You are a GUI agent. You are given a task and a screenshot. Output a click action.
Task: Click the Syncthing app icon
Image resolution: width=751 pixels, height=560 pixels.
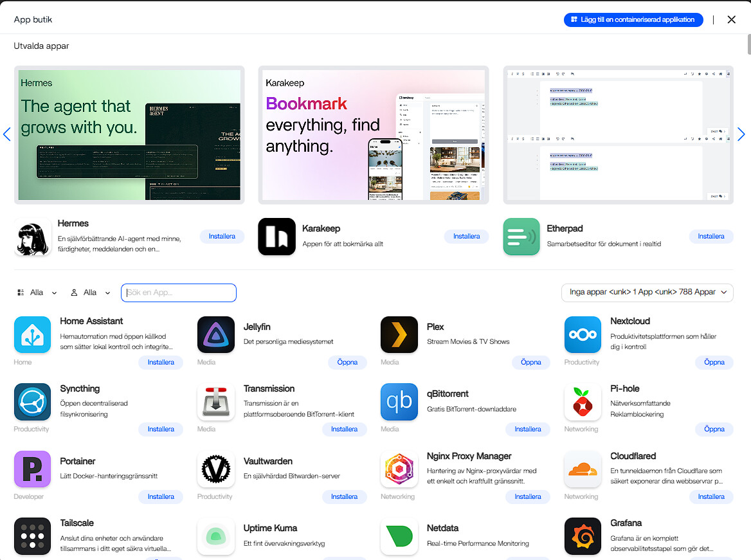pos(33,402)
